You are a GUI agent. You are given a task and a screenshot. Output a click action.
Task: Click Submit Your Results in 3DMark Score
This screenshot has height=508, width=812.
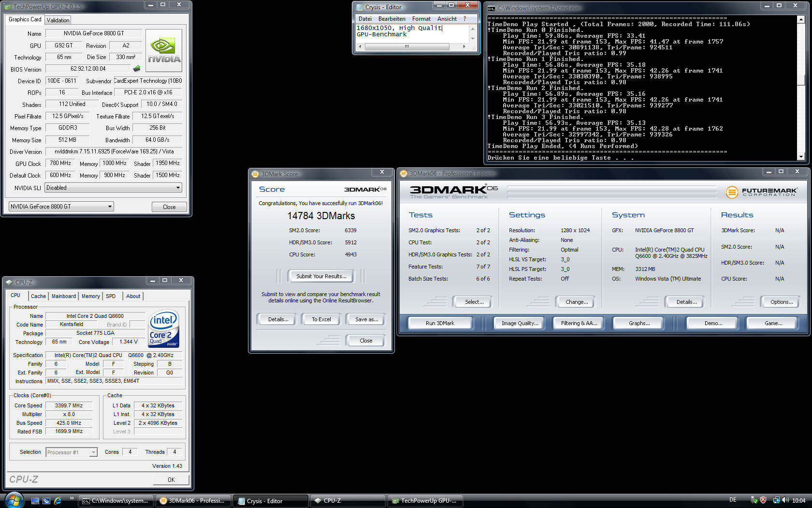(321, 276)
